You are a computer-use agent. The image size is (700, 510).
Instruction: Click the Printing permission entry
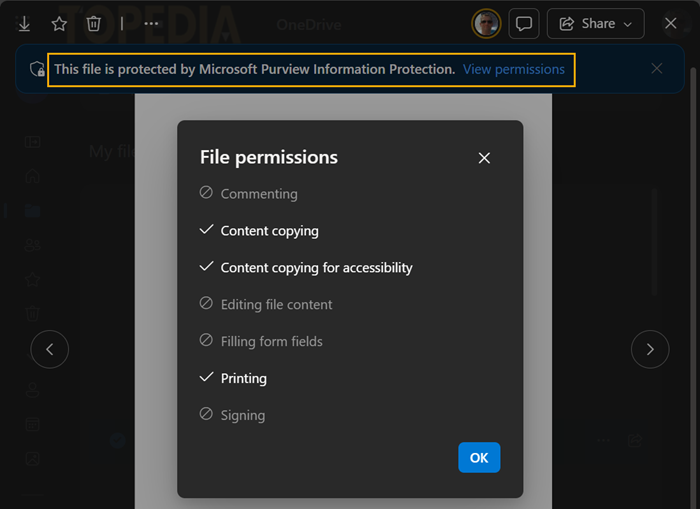(x=233, y=378)
